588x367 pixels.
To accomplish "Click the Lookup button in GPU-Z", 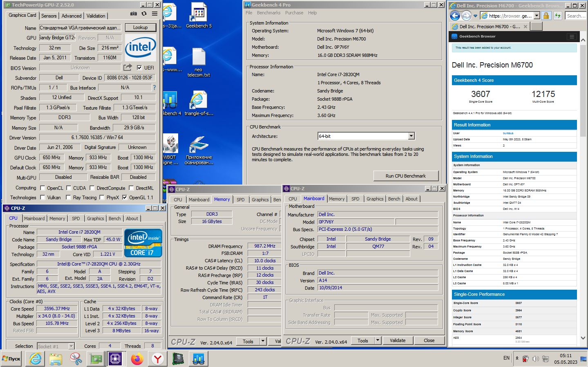I will point(140,27).
